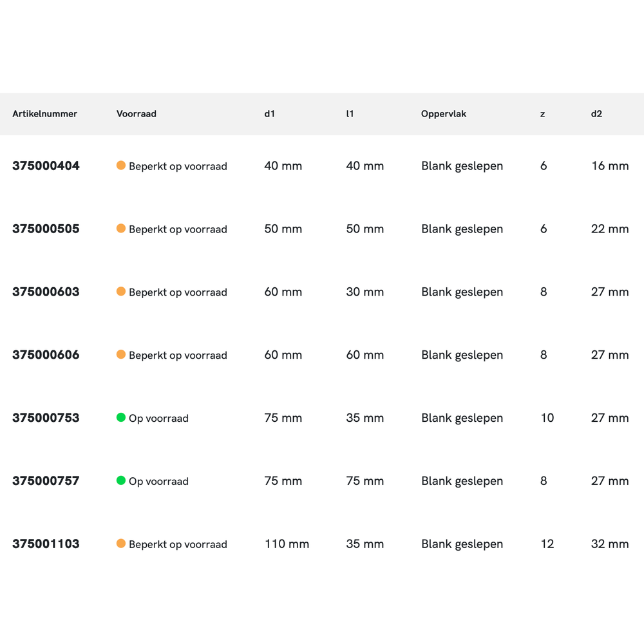
Task: Click the green status dot for 375000757
Action: [x=120, y=480]
